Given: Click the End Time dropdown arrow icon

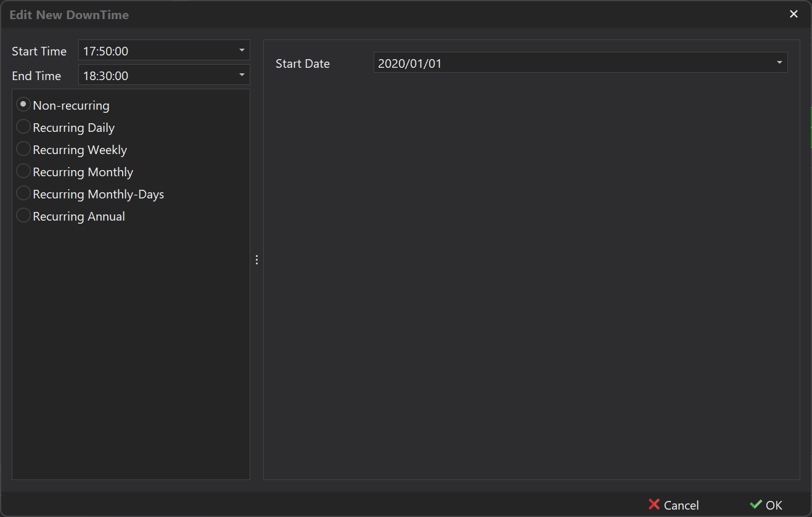Looking at the screenshot, I should 242,75.
